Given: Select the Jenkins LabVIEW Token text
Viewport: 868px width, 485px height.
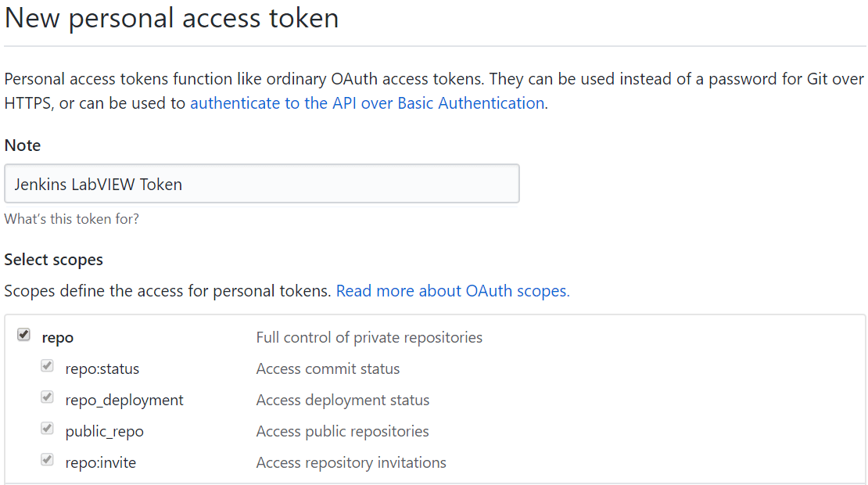Looking at the screenshot, I should (x=94, y=183).
